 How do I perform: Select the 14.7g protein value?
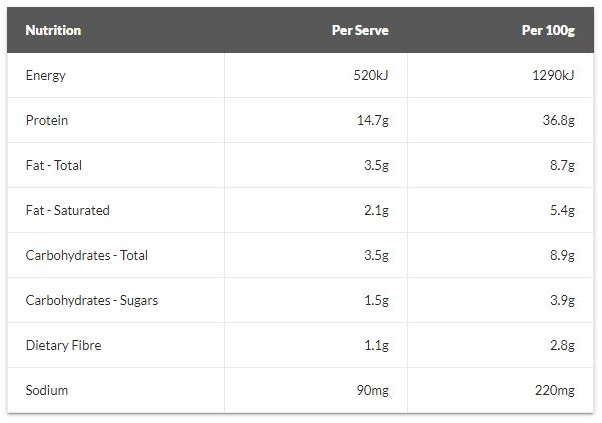[x=373, y=121]
